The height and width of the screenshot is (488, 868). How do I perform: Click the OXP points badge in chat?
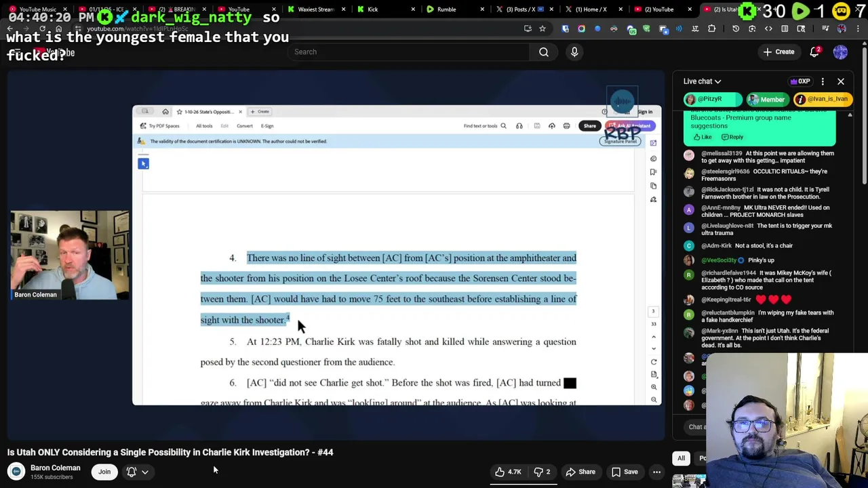pos(800,81)
